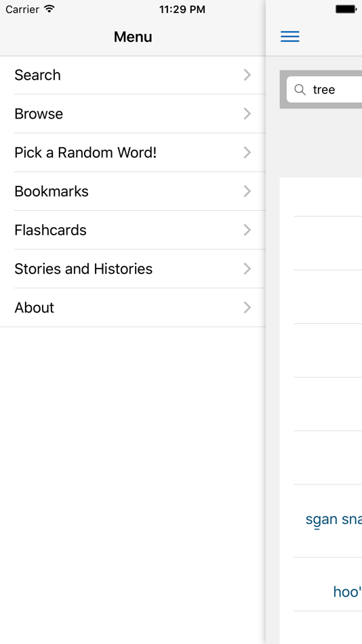
Task: Open the Bookmarks menu entry
Action: (133, 191)
